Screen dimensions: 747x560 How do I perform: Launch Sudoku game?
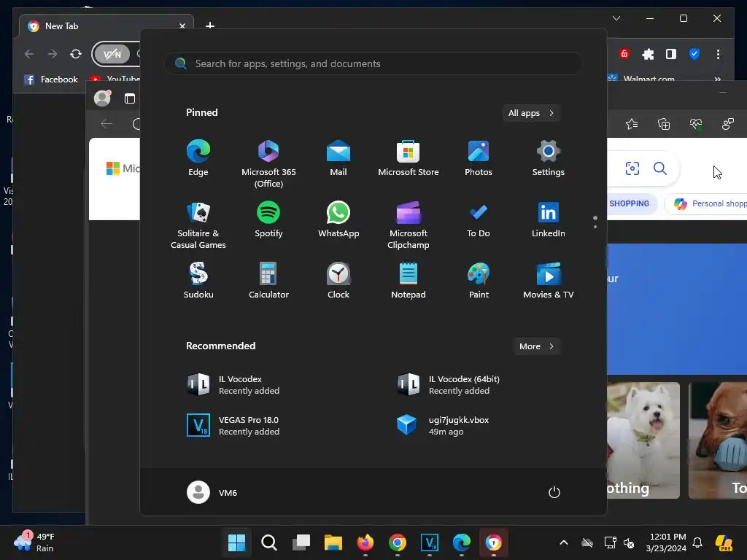pyautogui.click(x=198, y=281)
